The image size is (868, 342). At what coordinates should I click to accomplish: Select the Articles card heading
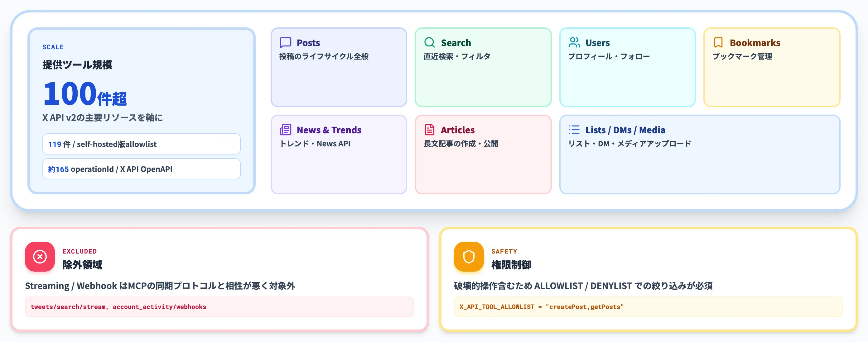click(x=458, y=130)
